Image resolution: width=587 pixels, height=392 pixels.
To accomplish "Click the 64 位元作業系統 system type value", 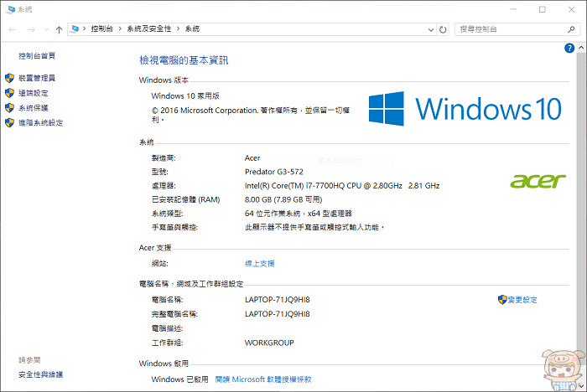I will coord(299,214).
